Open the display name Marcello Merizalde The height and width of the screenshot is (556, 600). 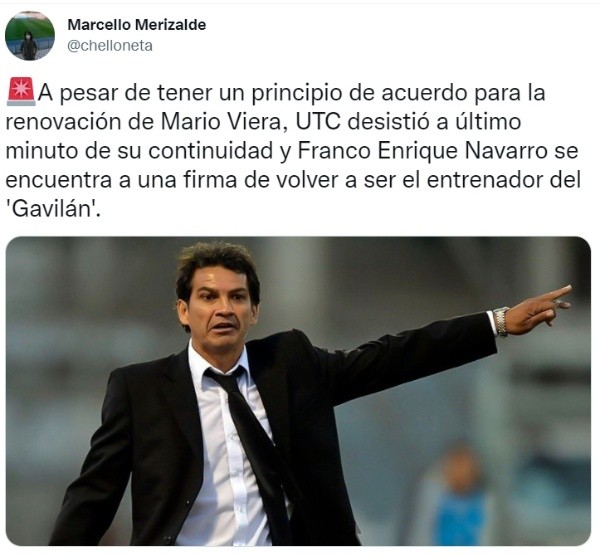click(137, 25)
